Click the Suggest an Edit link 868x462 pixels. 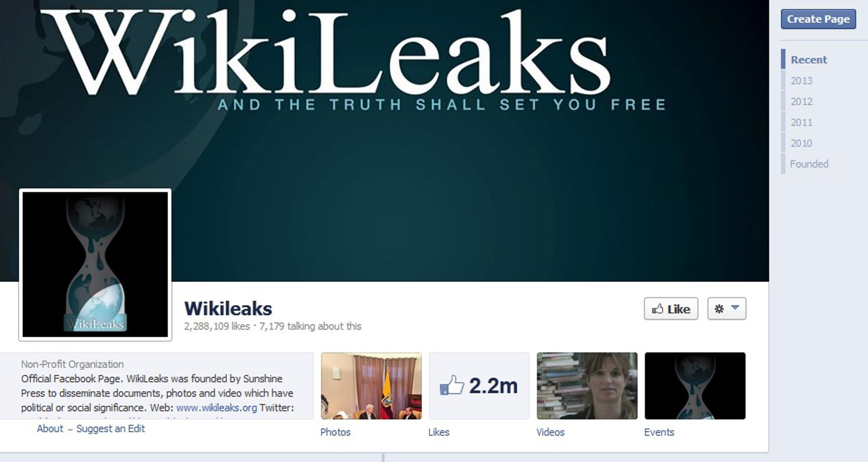tap(110, 429)
